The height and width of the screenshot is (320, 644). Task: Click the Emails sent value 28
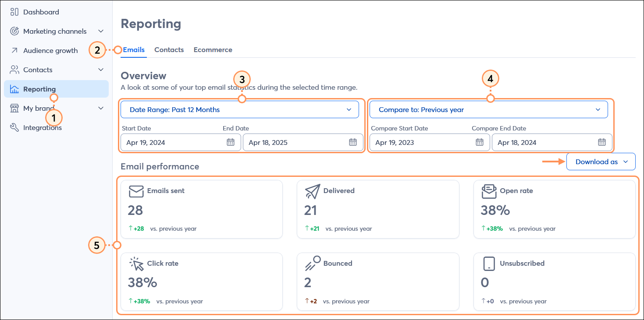135,211
